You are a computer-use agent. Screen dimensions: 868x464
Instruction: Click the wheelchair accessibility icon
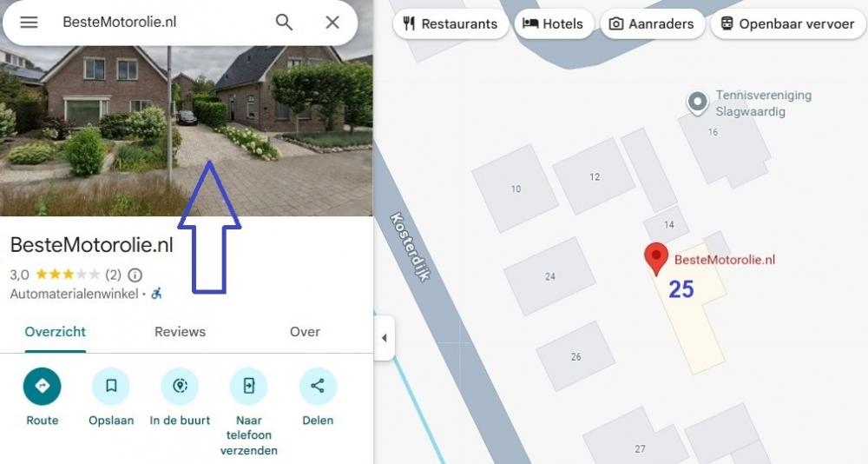156,293
